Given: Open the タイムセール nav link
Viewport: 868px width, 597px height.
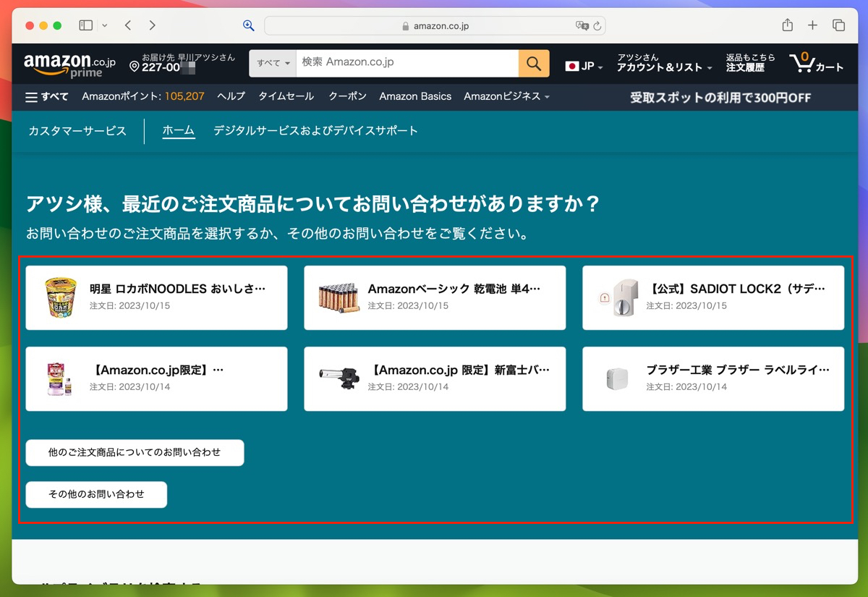Looking at the screenshot, I should coord(286,97).
